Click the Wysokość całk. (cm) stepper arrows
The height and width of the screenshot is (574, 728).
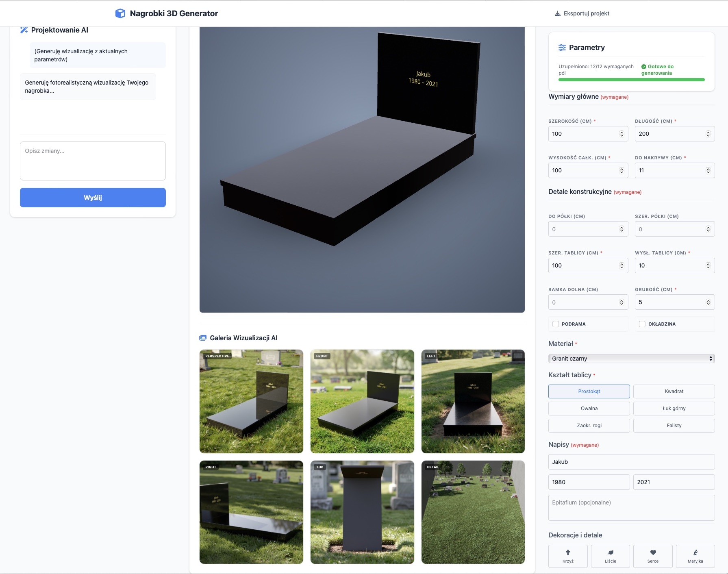622,170
